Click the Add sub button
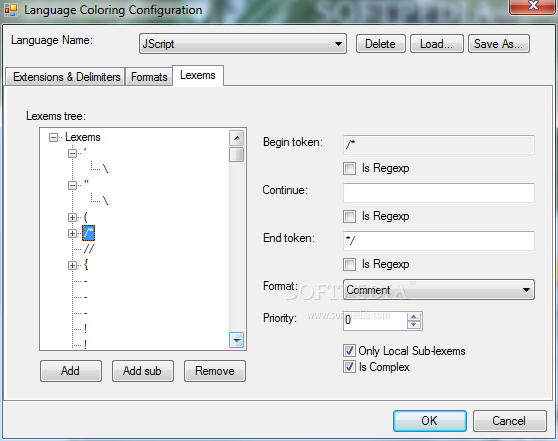Screen dimensions: 558x441 (x=143, y=371)
